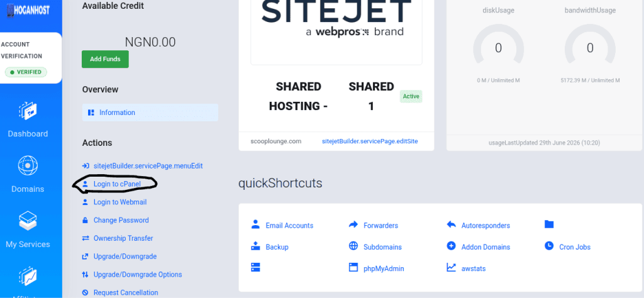Screen dimensions: 644x298
Task: Click the Autoresponders reply icon
Action: (451, 224)
